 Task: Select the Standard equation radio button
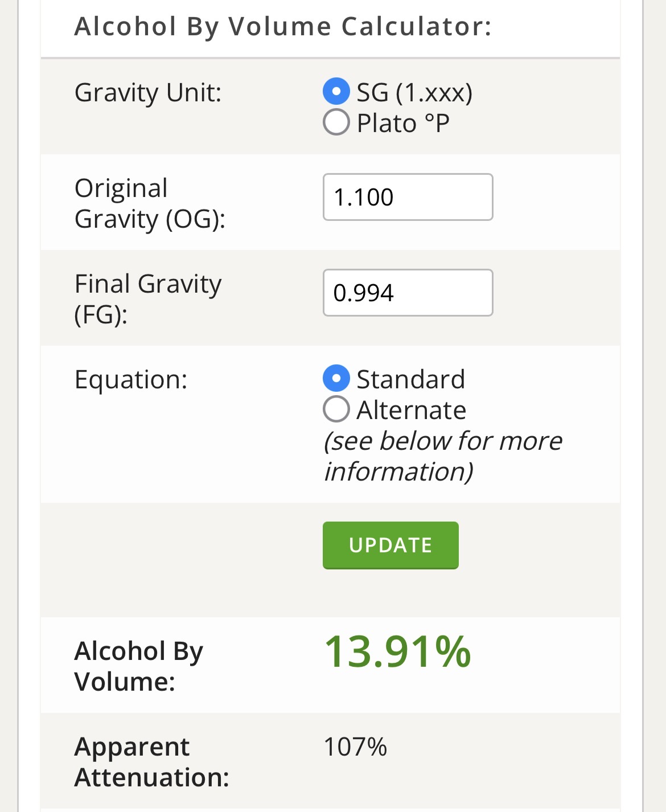(x=336, y=379)
